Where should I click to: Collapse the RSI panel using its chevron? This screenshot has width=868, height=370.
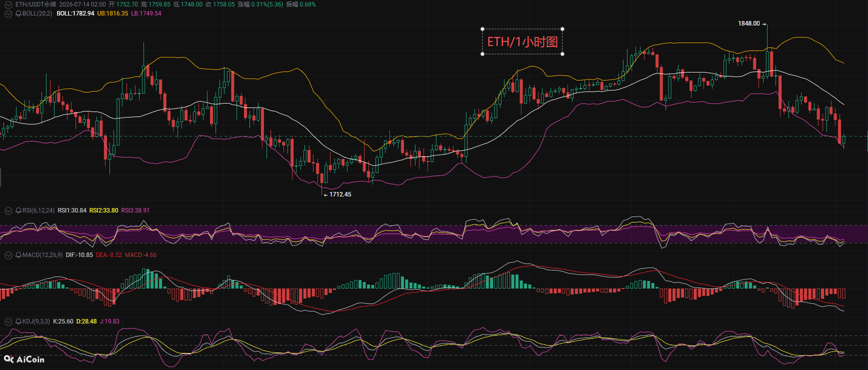coord(8,210)
